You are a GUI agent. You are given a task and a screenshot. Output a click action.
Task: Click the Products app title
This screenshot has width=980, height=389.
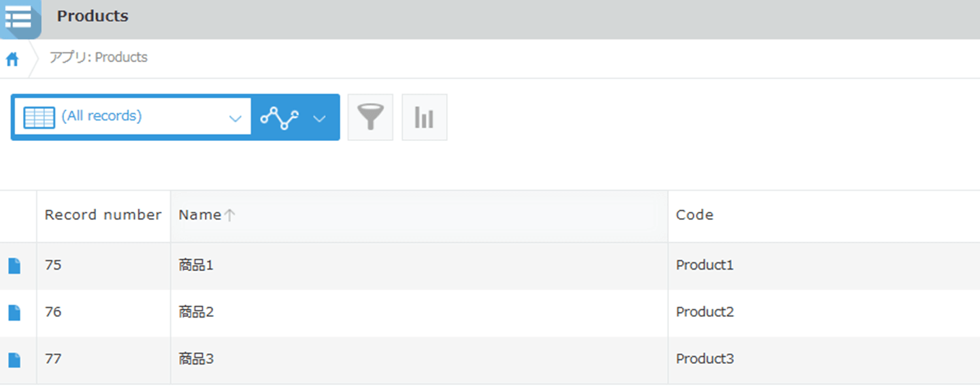[93, 16]
